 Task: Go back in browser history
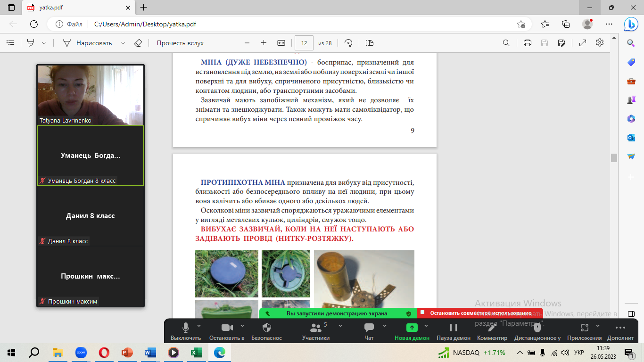13,24
